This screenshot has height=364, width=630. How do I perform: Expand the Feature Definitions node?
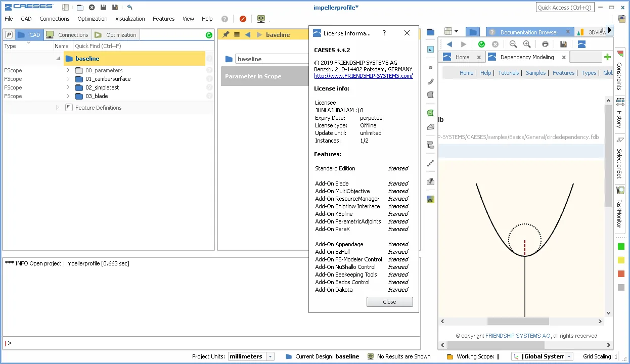click(x=58, y=108)
